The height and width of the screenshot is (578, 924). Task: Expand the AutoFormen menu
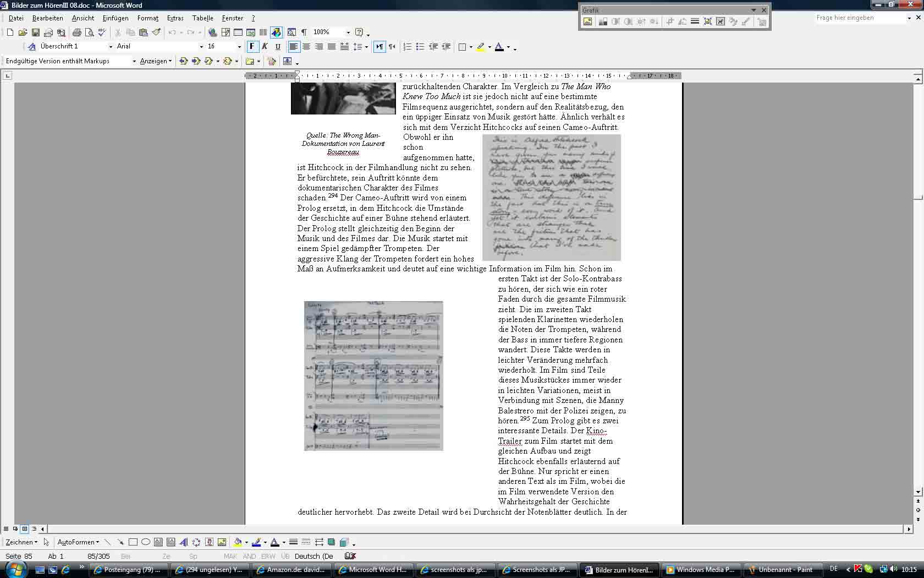pos(78,542)
